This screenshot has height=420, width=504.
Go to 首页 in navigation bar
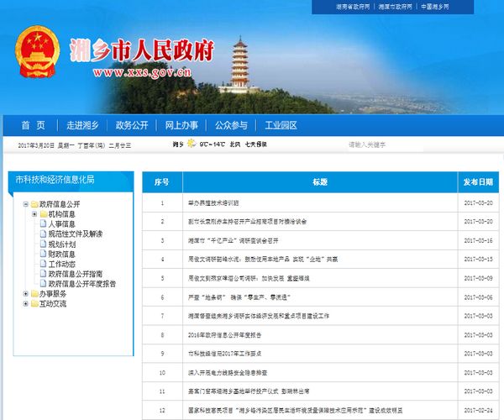33,125
